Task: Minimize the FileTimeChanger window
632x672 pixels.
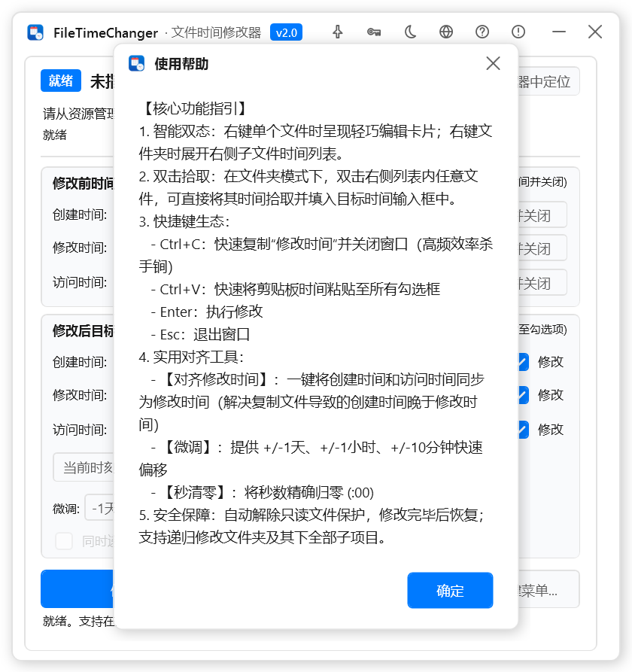Action: coord(559,32)
